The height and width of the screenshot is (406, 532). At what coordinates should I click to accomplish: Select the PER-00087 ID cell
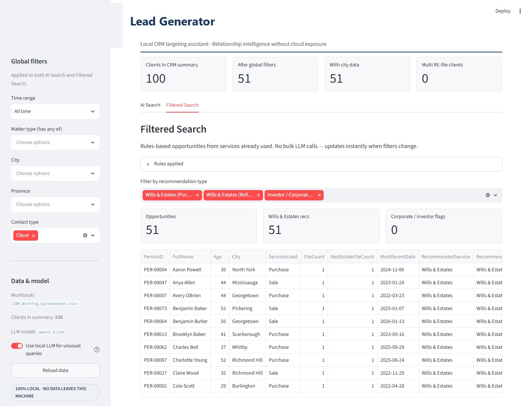click(x=155, y=360)
